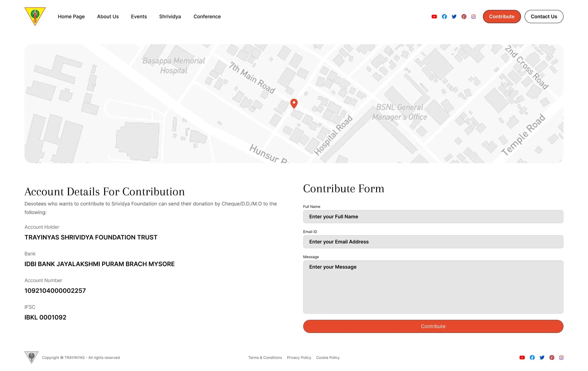This screenshot has width=588, height=371.
Task: Open the Conference menu item
Action: coord(207,17)
